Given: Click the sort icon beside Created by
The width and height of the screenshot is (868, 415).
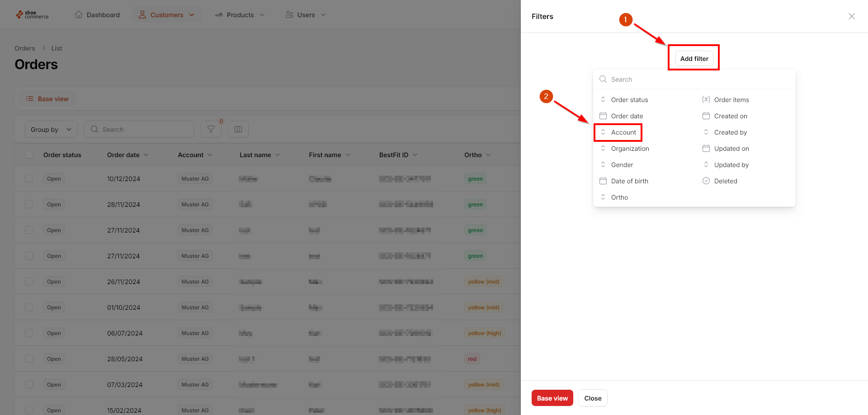Looking at the screenshot, I should (x=706, y=132).
